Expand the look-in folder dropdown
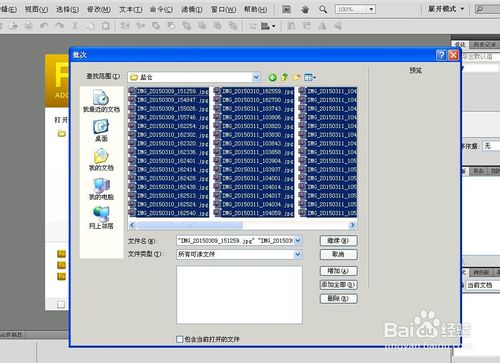Screen dimensions: 500x363 click(x=256, y=77)
